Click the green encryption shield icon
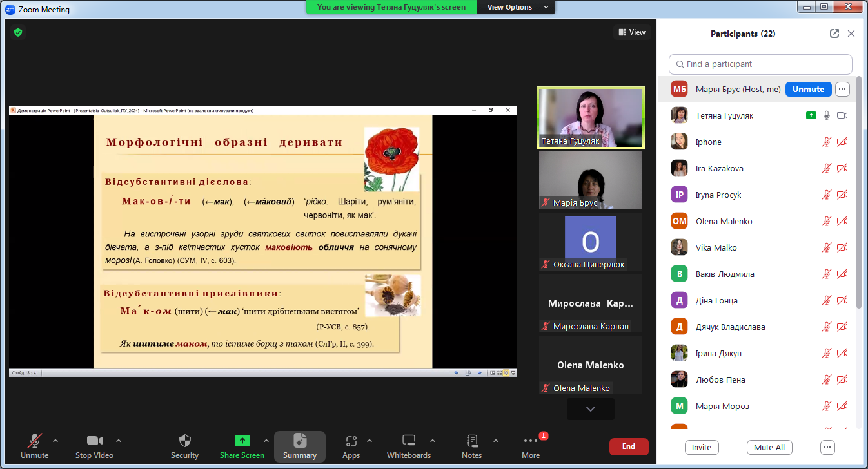This screenshot has height=469, width=868. (x=18, y=32)
